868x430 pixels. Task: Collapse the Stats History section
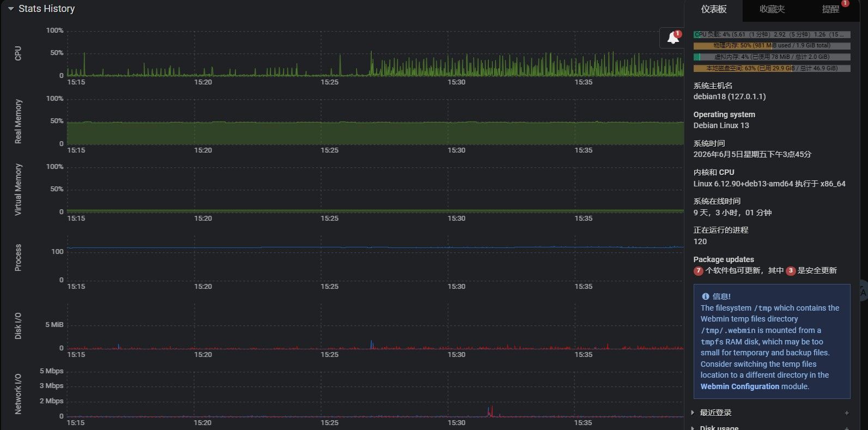pos(10,9)
